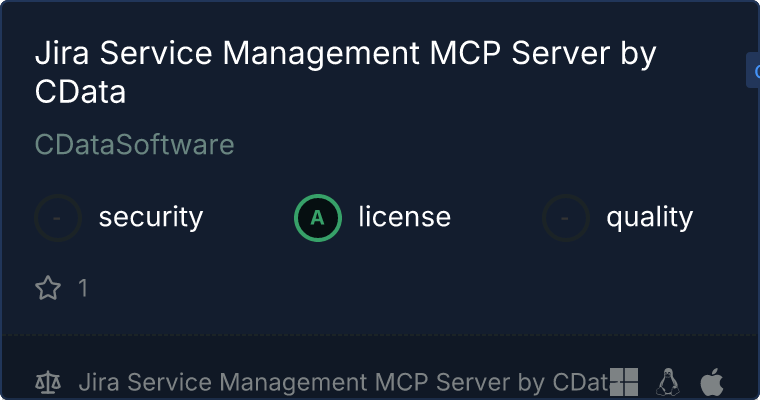Image resolution: width=760 pixels, height=400 pixels.
Task: Click the 'license' label
Action: click(405, 217)
